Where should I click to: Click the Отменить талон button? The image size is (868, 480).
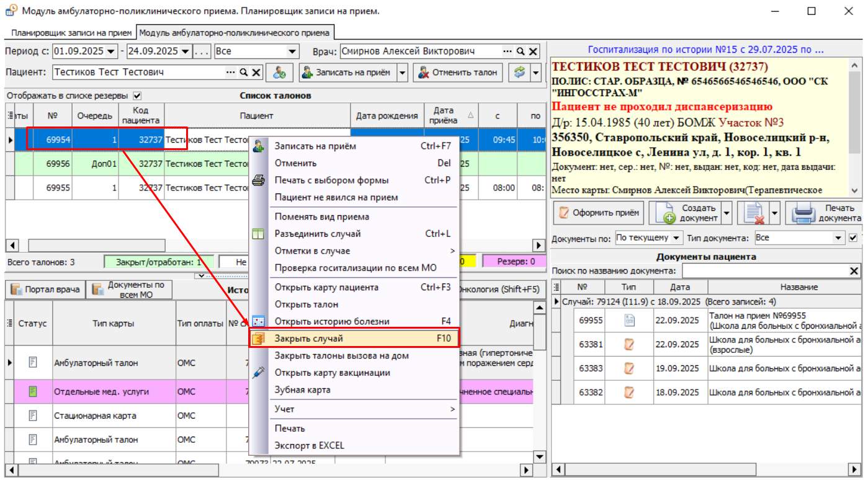click(458, 72)
